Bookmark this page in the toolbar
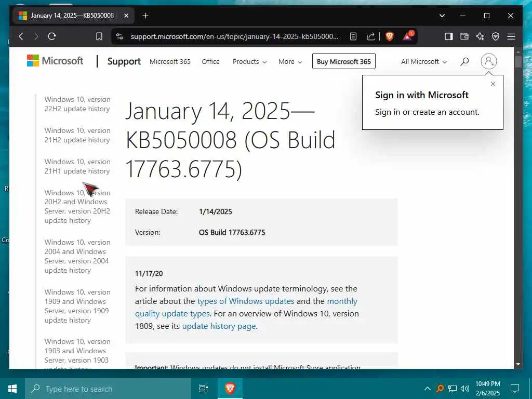The height and width of the screenshot is (399, 532). point(99,36)
